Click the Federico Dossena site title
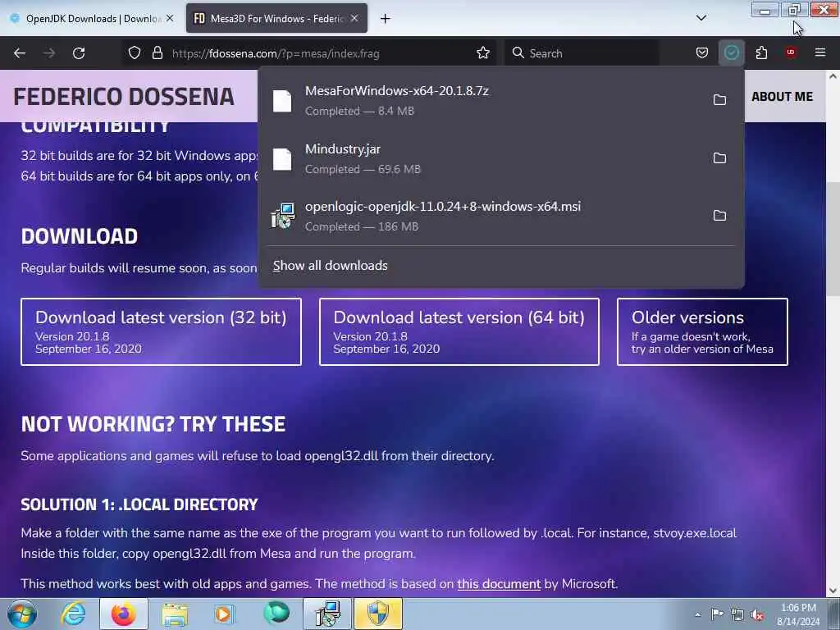Screen dimensions: 840x630 124,97
